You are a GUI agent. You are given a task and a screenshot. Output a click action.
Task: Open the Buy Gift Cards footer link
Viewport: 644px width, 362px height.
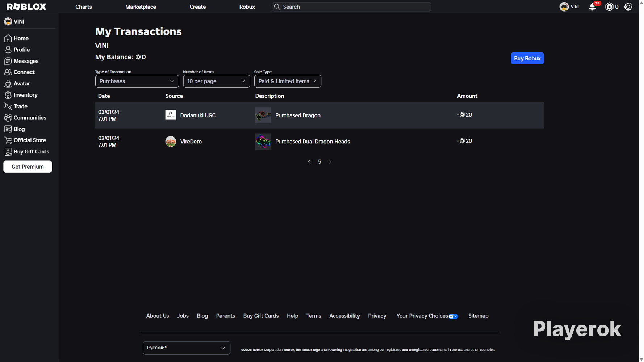click(x=261, y=316)
